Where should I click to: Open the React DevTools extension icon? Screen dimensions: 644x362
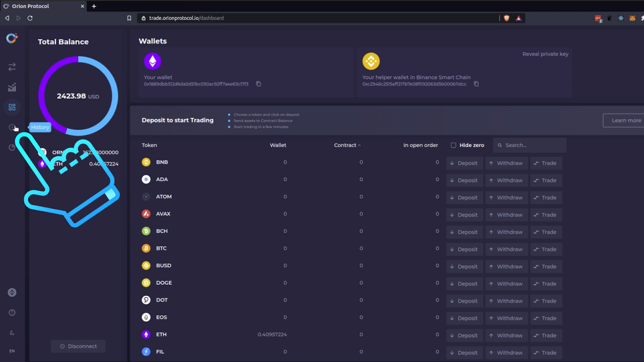(x=621, y=18)
